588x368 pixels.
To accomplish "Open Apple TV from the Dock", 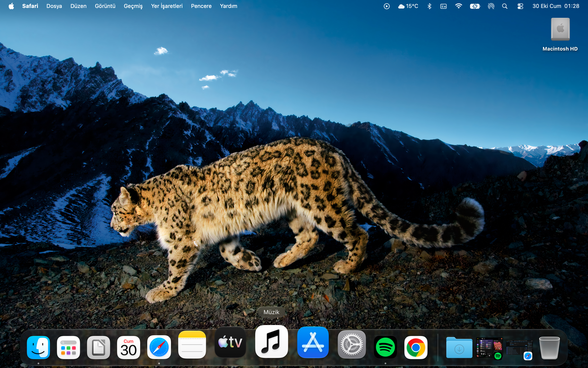I will click(x=230, y=342).
